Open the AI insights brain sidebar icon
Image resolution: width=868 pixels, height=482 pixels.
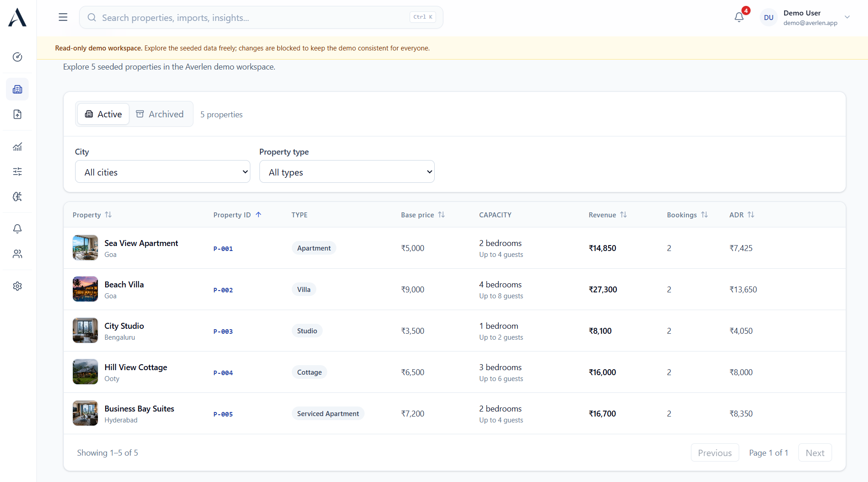click(x=17, y=196)
